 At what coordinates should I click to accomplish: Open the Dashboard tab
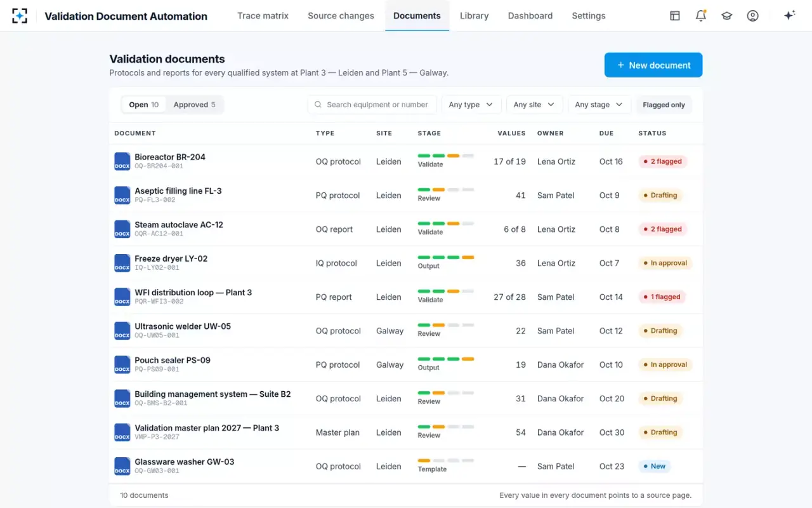point(530,16)
